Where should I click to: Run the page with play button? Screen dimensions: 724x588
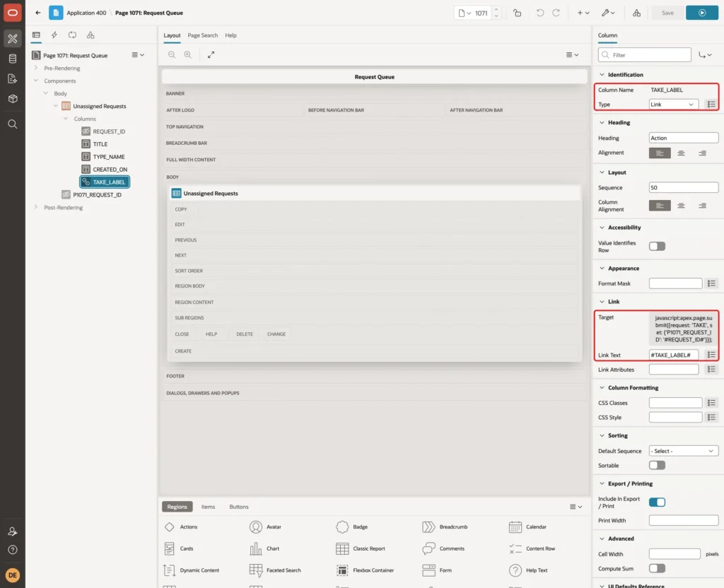coord(702,13)
